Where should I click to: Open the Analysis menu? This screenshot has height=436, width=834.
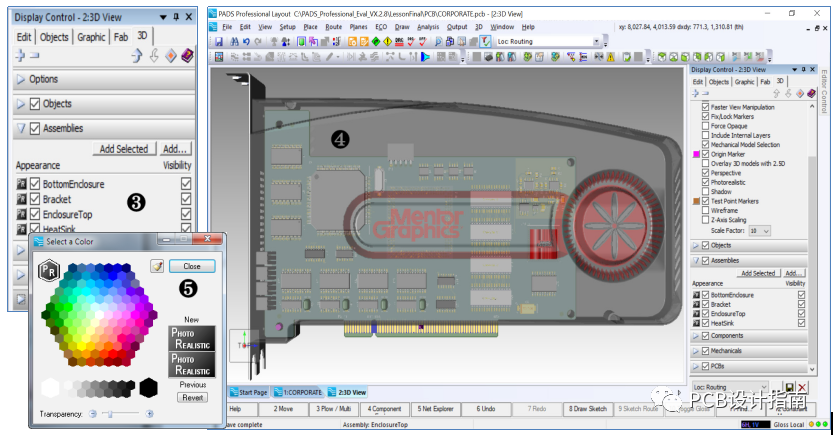428,27
